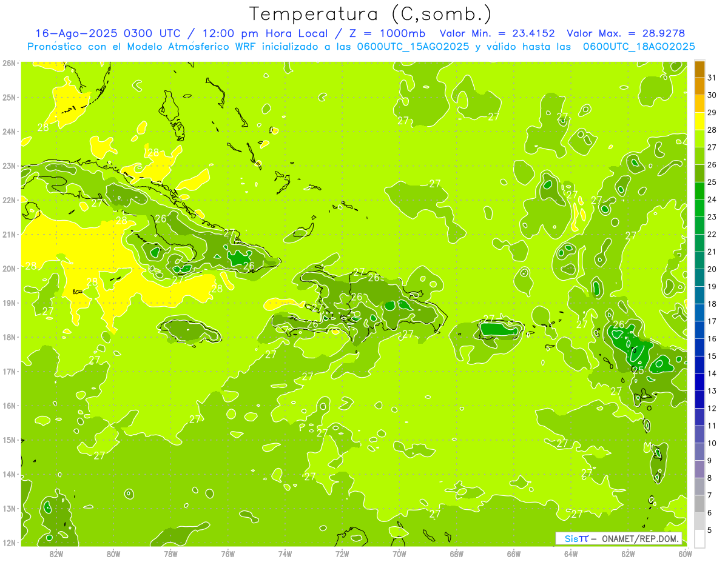The height and width of the screenshot is (562, 728).
Task: Click 'Valor Min. = 23.4152' text
Action: click(x=497, y=33)
